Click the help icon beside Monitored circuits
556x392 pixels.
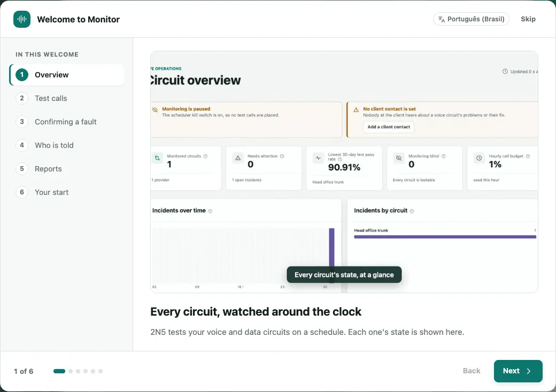tap(205, 156)
